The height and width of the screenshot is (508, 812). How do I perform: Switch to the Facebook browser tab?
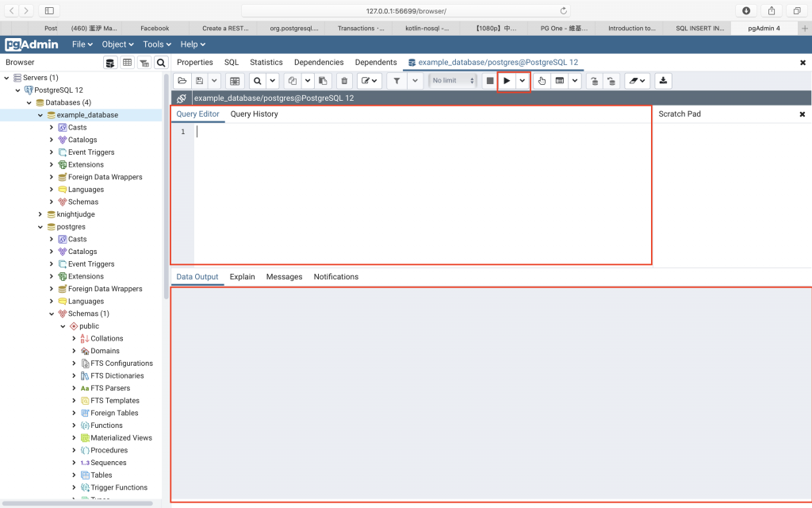click(155, 29)
